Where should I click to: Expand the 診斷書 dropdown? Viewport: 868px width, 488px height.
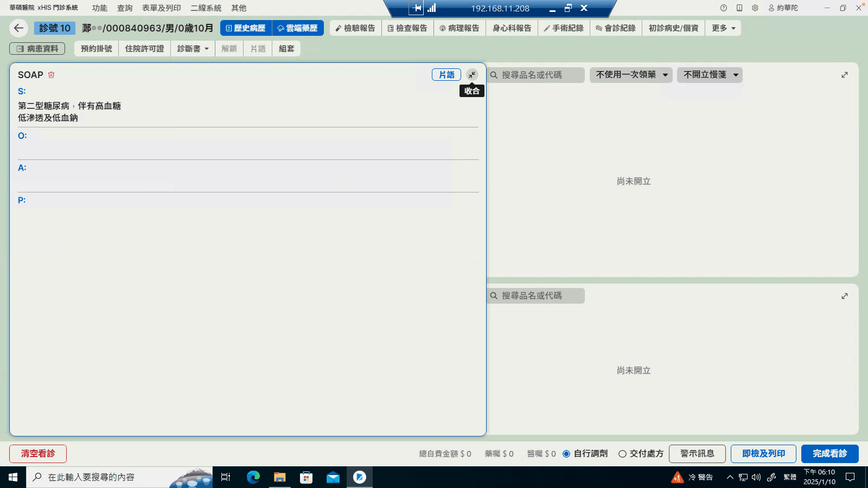(x=193, y=49)
